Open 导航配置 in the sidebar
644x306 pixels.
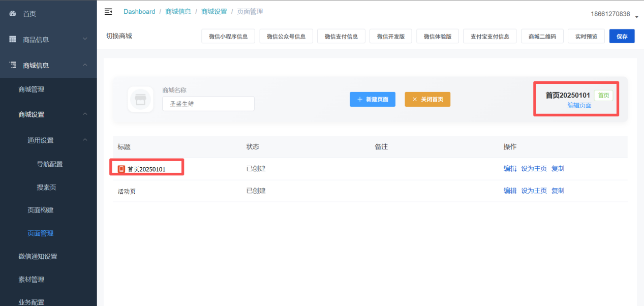click(x=50, y=164)
